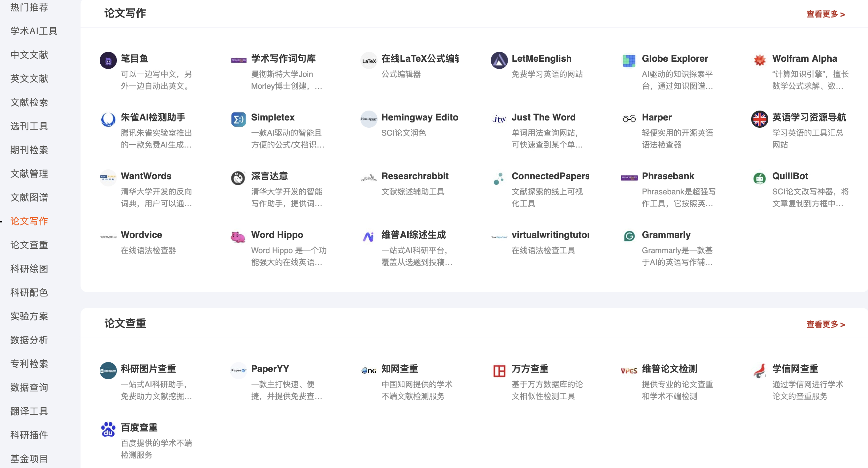
Task: Click the 万方查重 red square icon
Action: coord(499,370)
